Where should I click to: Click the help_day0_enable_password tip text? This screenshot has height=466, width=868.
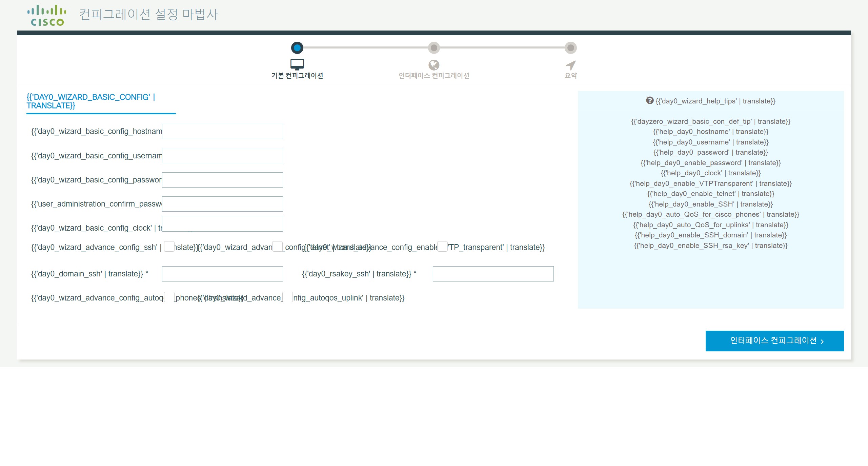point(711,163)
